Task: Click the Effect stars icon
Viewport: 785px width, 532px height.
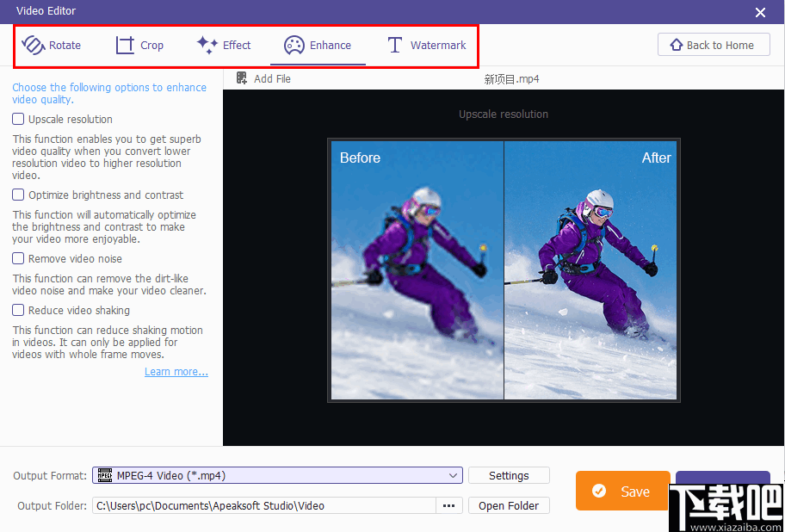Action: point(205,45)
